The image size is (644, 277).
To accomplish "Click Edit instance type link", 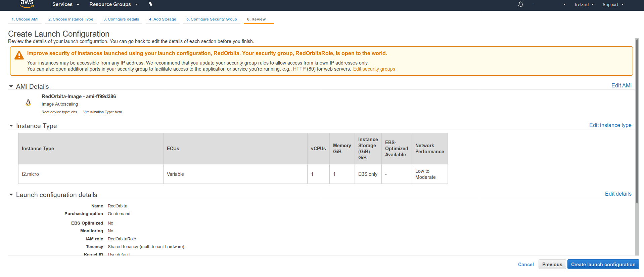I will pos(610,125).
